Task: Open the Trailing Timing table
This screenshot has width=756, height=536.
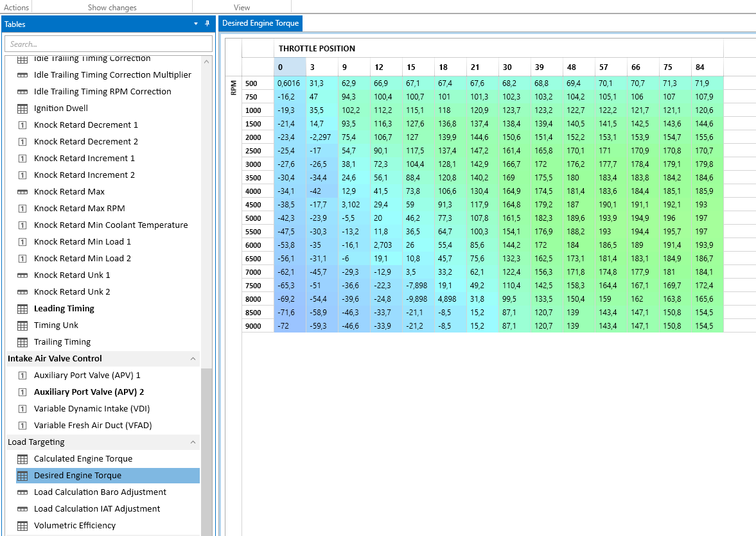Action: [62, 342]
